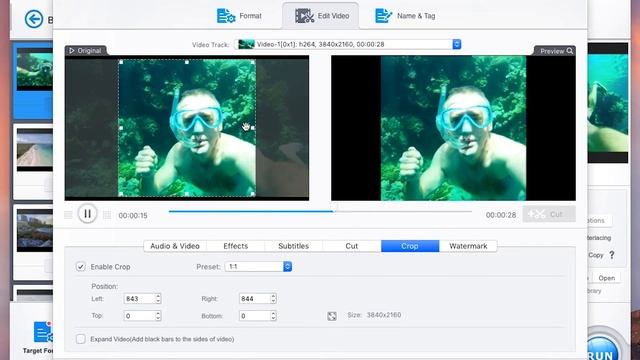Click the Bottom value stepper arrows
Viewport: 640px width, 360px height.
(273, 316)
